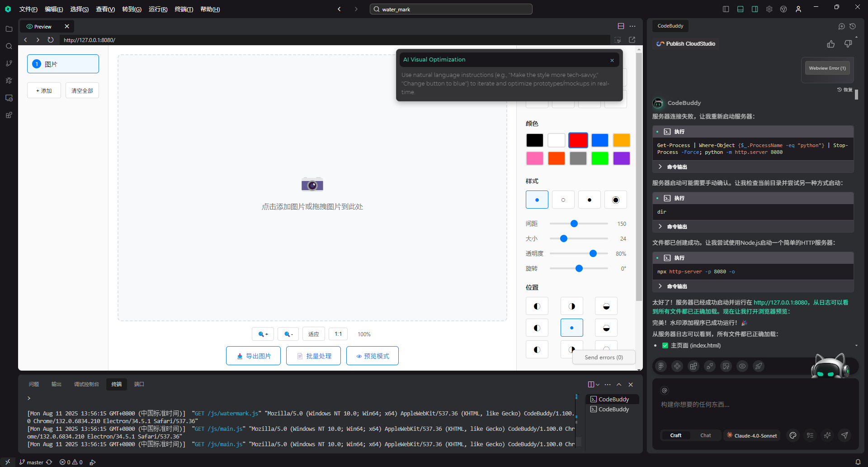Click the Preview reload button
Image resolution: width=868 pixels, height=467 pixels.
[51, 40]
